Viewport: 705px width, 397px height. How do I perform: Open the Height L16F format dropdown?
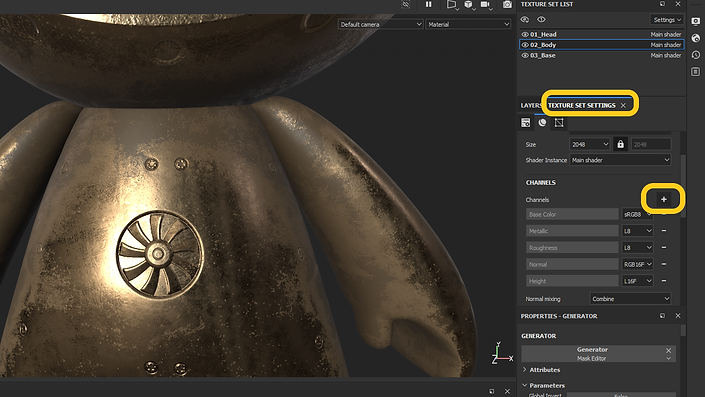click(637, 281)
